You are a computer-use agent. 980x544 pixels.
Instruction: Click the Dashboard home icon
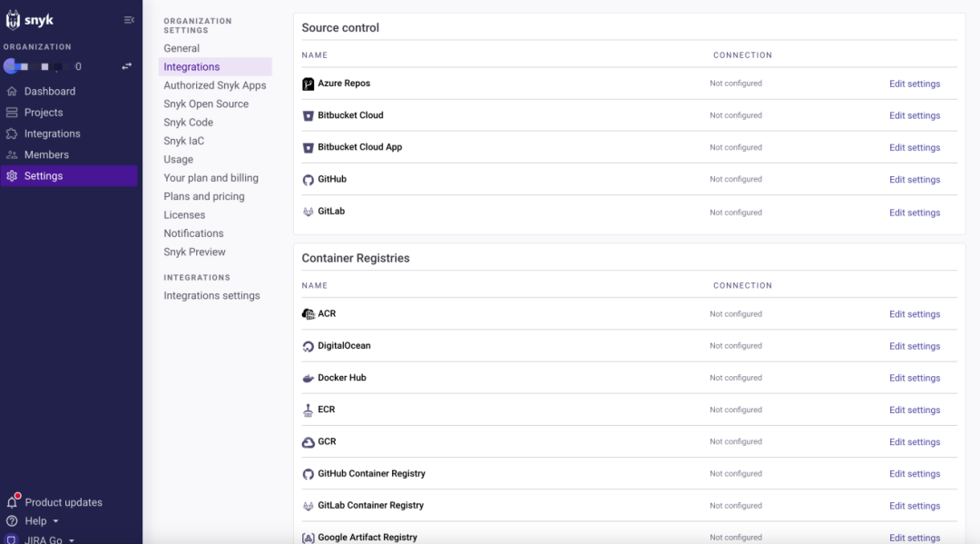click(12, 92)
